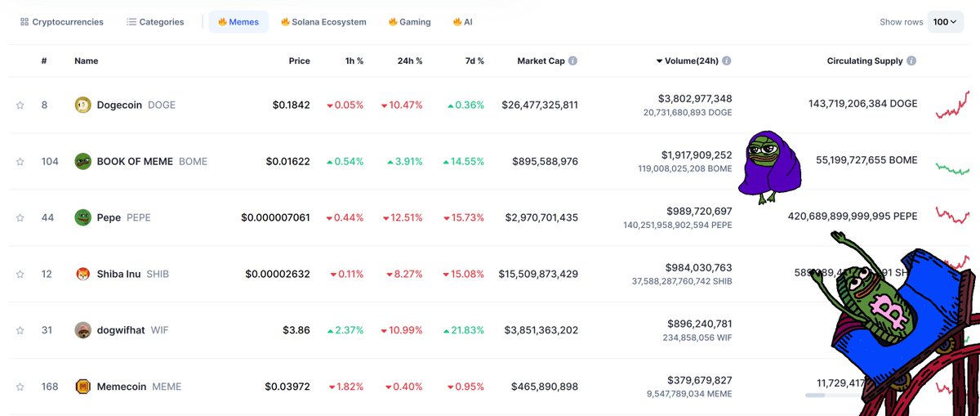The height and width of the screenshot is (416, 980).
Task: Click Shiba Inu price $0.00002632
Action: (x=278, y=274)
